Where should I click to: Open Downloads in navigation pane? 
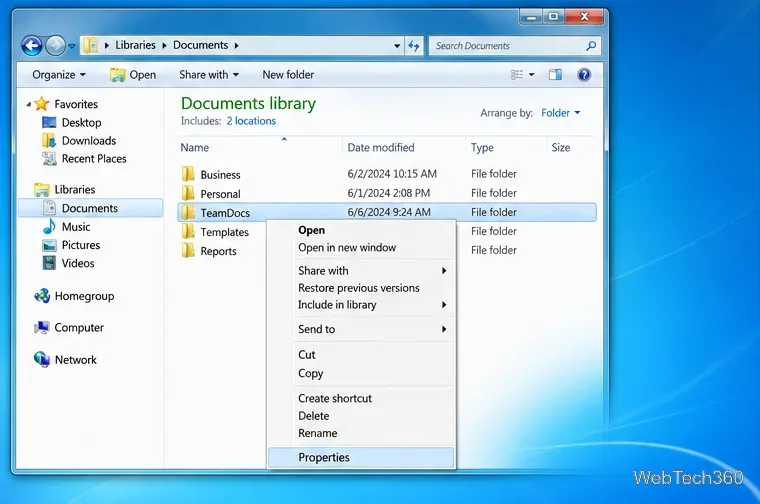point(89,141)
